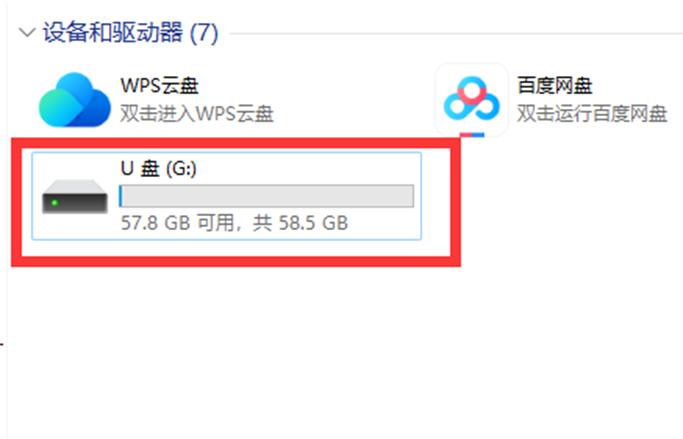Click the 共 58.5 GB total capacity text
683x439 pixels.
point(301,223)
